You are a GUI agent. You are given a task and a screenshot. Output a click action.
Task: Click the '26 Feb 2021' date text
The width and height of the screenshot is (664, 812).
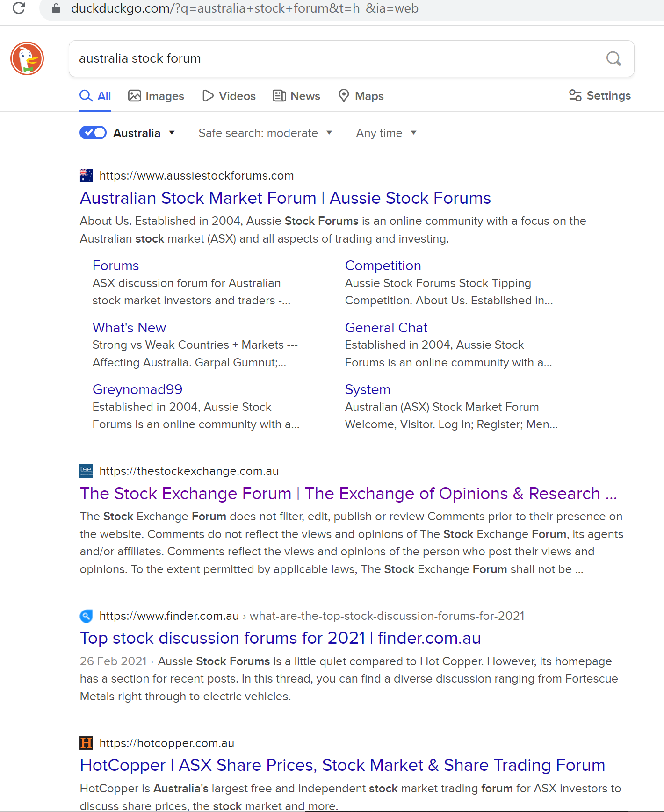[113, 661]
